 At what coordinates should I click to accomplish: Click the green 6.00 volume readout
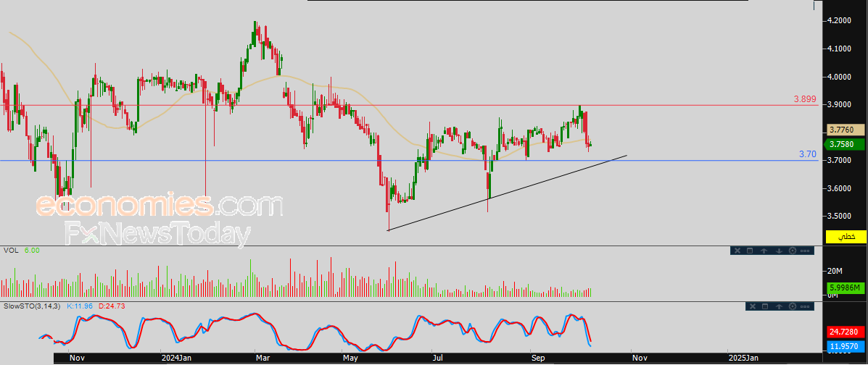pyautogui.click(x=32, y=251)
